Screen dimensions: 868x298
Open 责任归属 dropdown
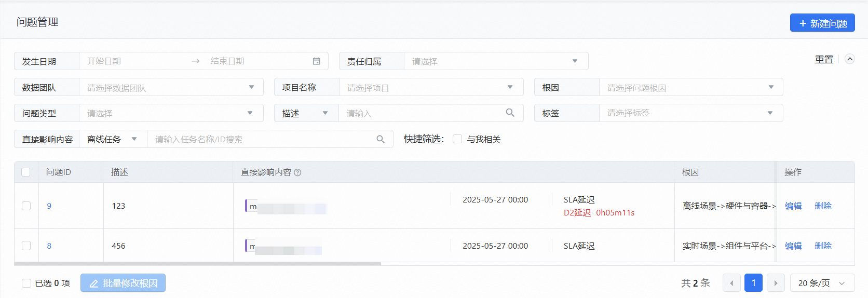[x=496, y=61]
